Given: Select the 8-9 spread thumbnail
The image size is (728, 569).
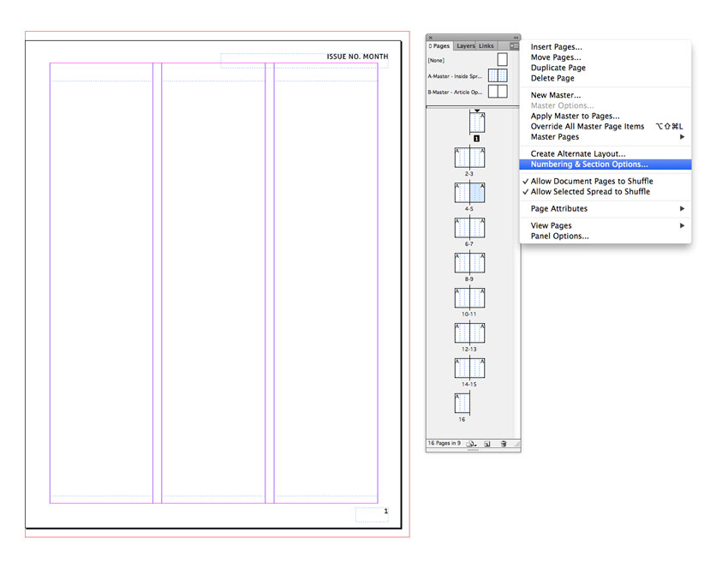Looking at the screenshot, I should pos(469,262).
